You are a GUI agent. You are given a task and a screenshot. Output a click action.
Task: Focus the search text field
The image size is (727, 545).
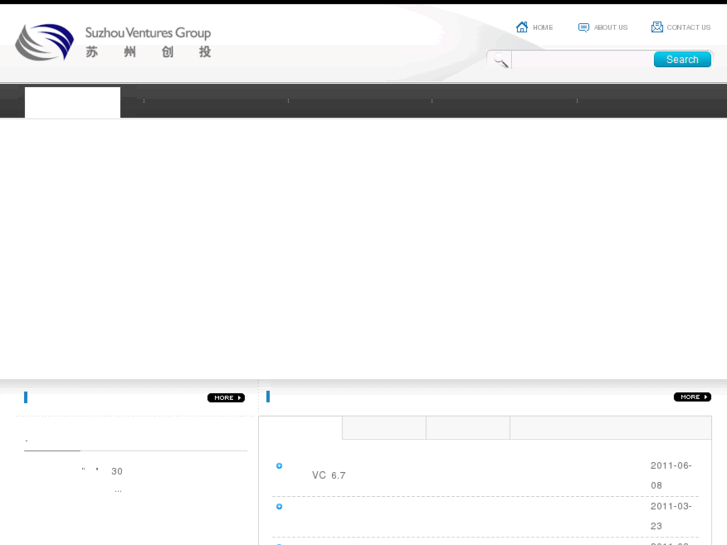click(x=582, y=59)
